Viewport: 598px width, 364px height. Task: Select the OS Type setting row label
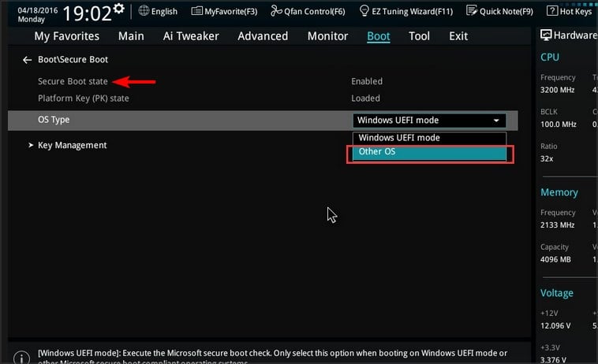[54, 120]
